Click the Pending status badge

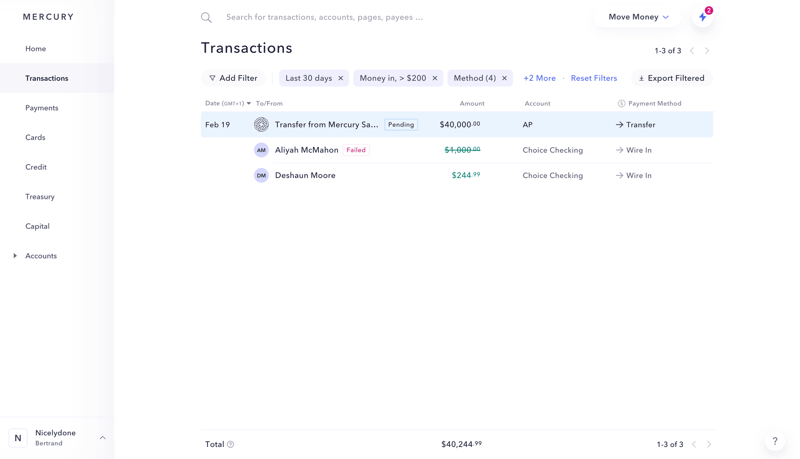(x=401, y=124)
